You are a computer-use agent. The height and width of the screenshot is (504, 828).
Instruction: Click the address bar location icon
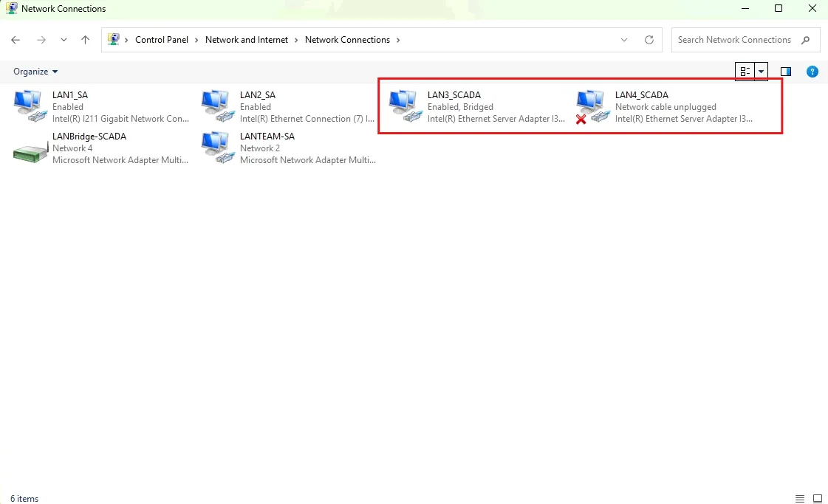113,40
